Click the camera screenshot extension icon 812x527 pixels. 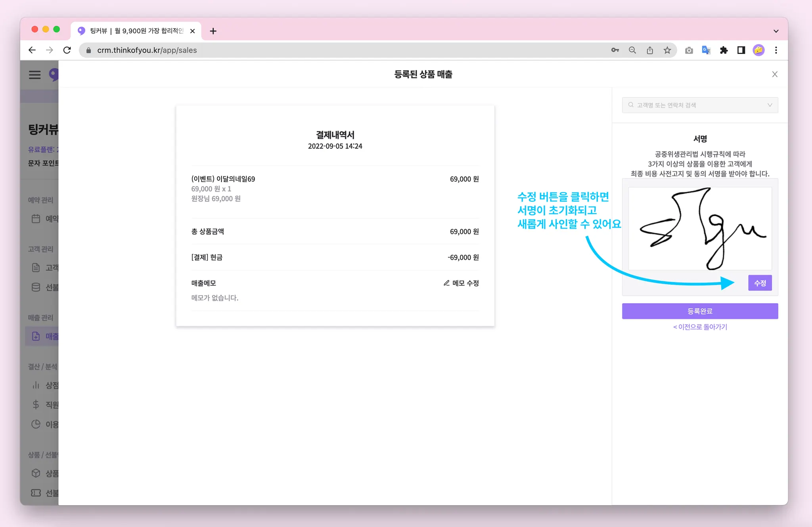pos(689,50)
